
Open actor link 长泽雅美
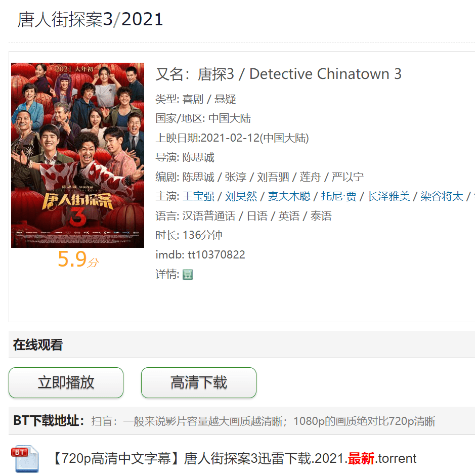coord(389,196)
